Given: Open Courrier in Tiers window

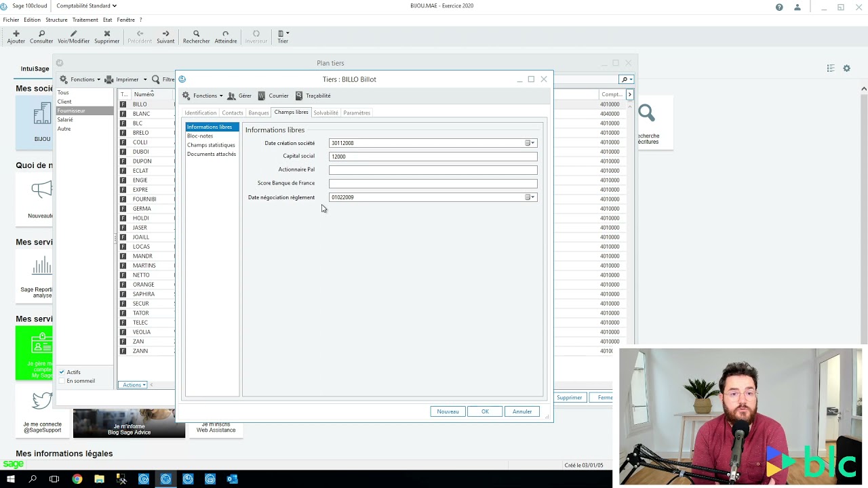Looking at the screenshot, I should click(273, 96).
